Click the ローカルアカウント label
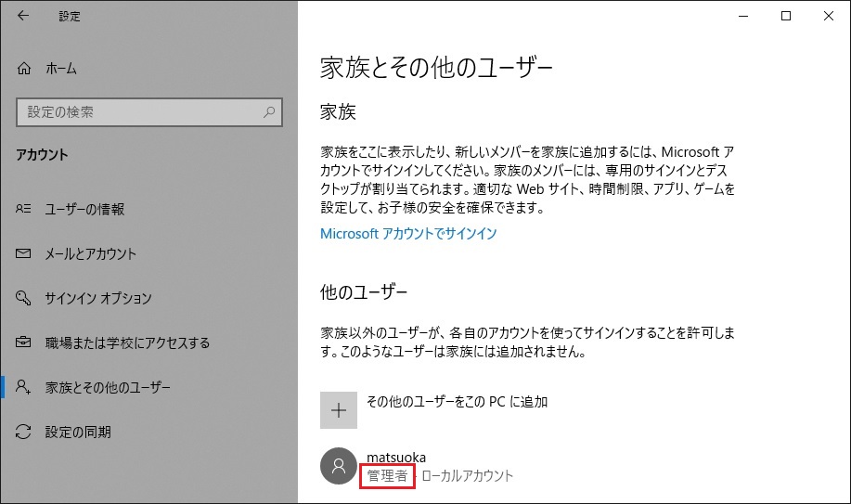 468,476
